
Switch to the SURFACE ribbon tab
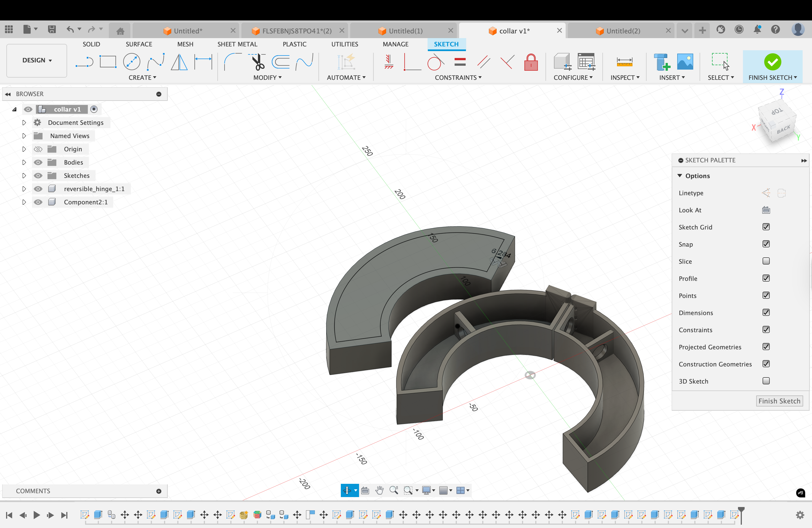139,44
